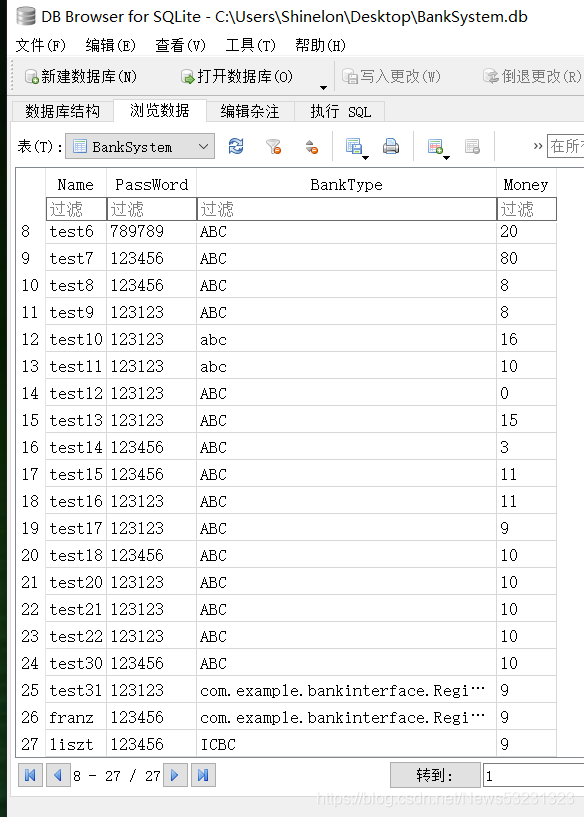Click the next page arrow icon
The height and width of the screenshot is (817, 584).
pyautogui.click(x=175, y=775)
